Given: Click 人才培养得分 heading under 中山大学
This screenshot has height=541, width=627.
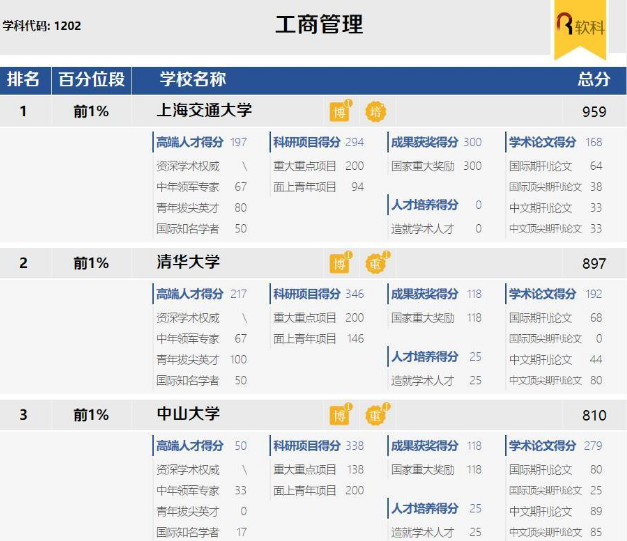Looking at the screenshot, I should pyautogui.click(x=425, y=508).
